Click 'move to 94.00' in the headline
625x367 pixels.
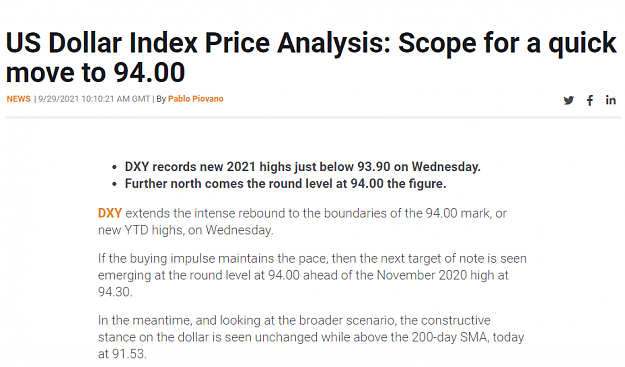point(95,73)
